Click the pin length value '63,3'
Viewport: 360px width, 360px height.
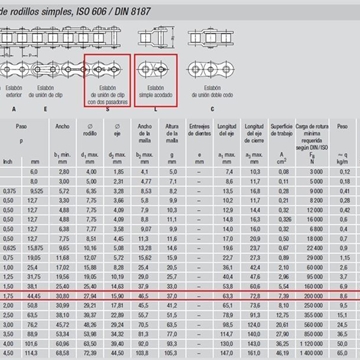(227, 296)
